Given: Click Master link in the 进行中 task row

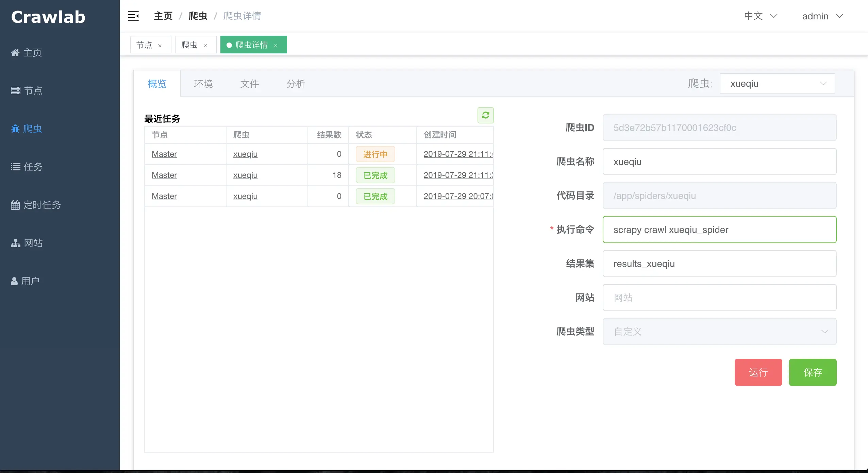Looking at the screenshot, I should (x=164, y=154).
